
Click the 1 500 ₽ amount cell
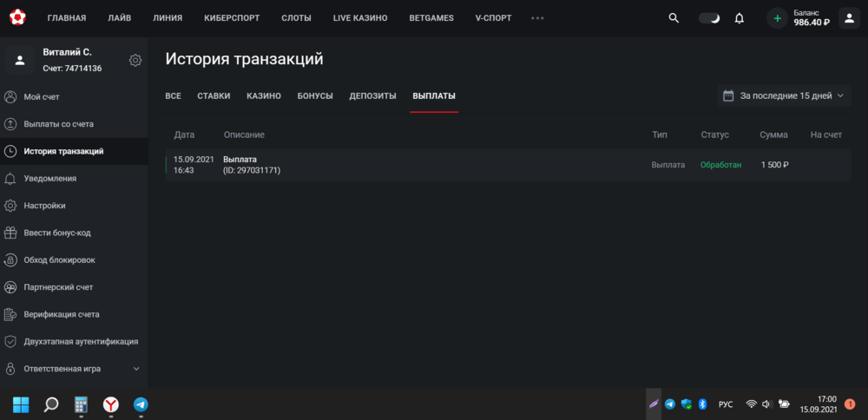(774, 165)
